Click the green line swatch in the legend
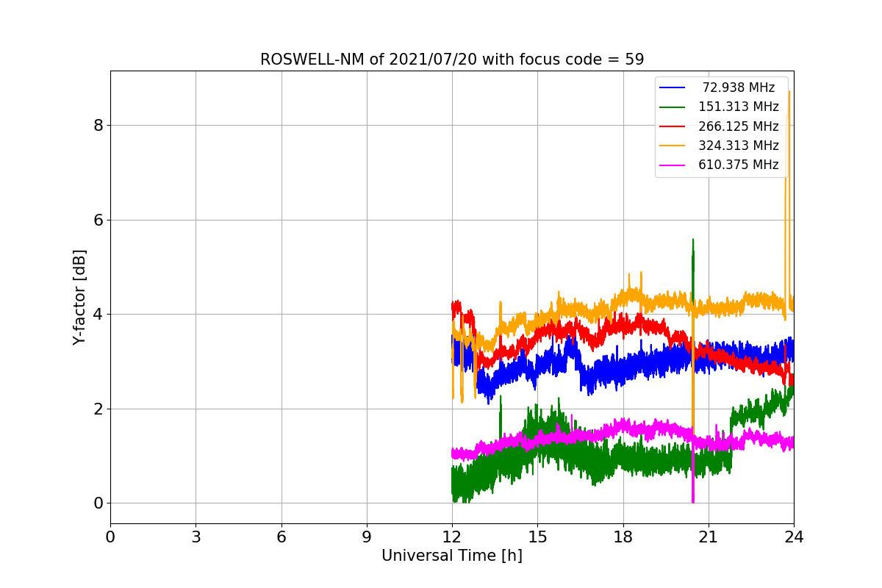 tap(673, 107)
